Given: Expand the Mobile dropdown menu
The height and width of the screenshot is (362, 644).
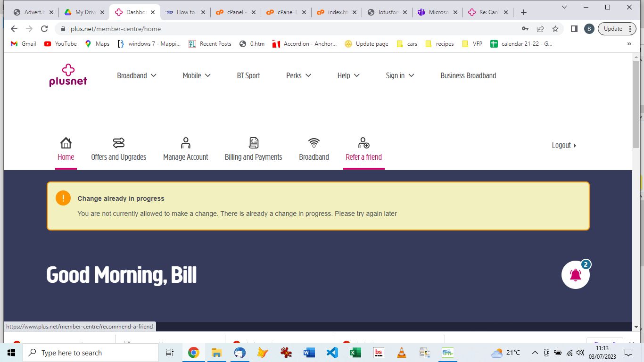Looking at the screenshot, I should click(197, 75).
